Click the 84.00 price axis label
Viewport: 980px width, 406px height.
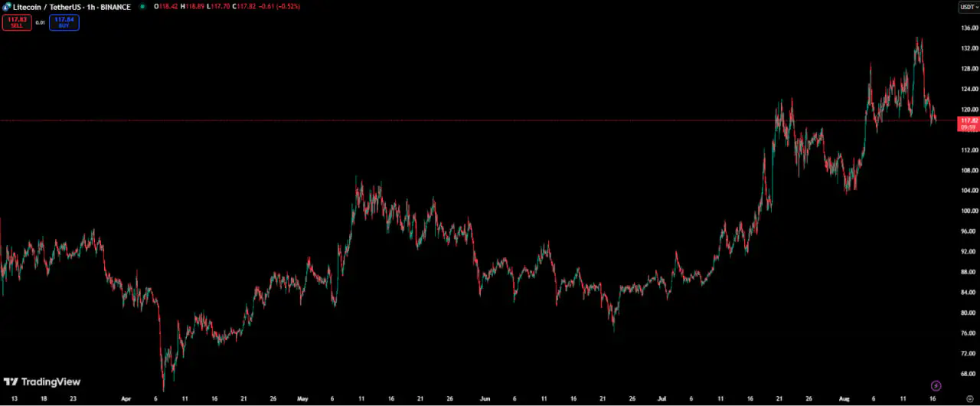969,293
